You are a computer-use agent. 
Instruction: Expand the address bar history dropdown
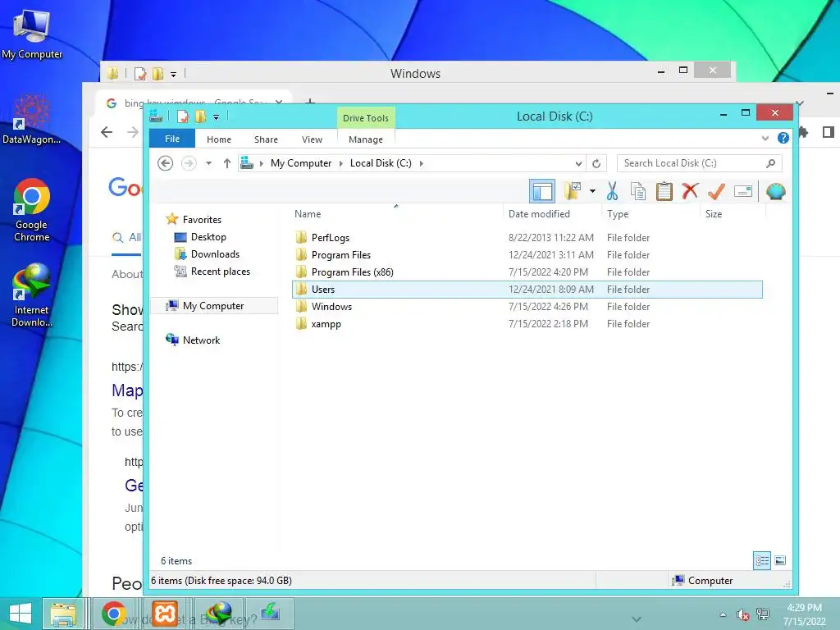tap(578, 163)
